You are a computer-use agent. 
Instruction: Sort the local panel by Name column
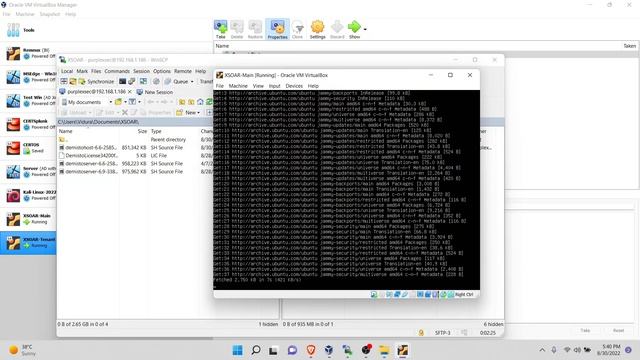point(65,131)
